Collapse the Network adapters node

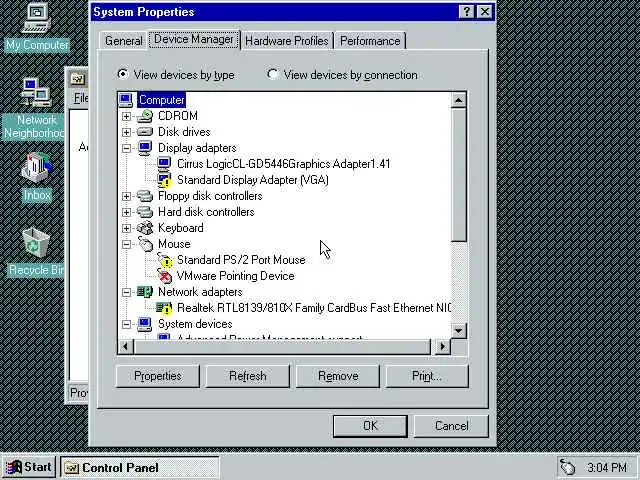(127, 292)
